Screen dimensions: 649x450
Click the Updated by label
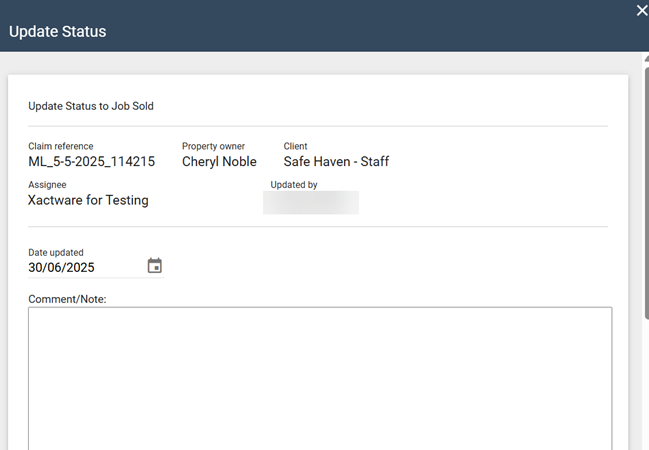click(x=294, y=185)
